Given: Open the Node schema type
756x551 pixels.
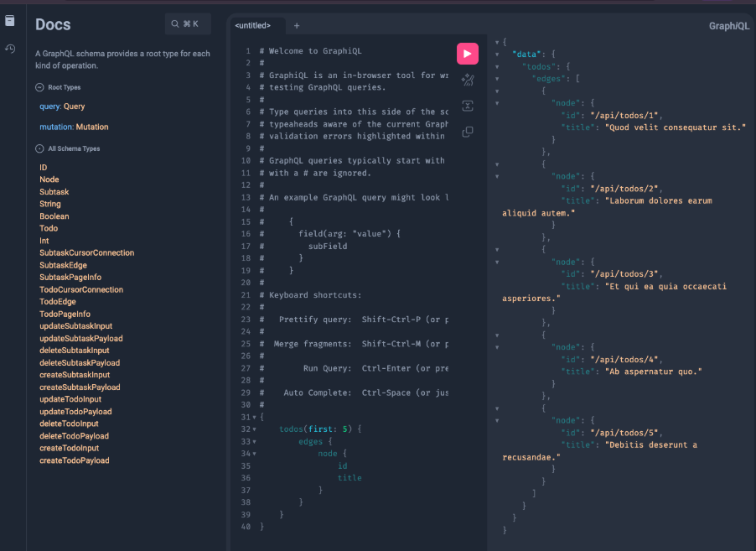Looking at the screenshot, I should pos(49,179).
